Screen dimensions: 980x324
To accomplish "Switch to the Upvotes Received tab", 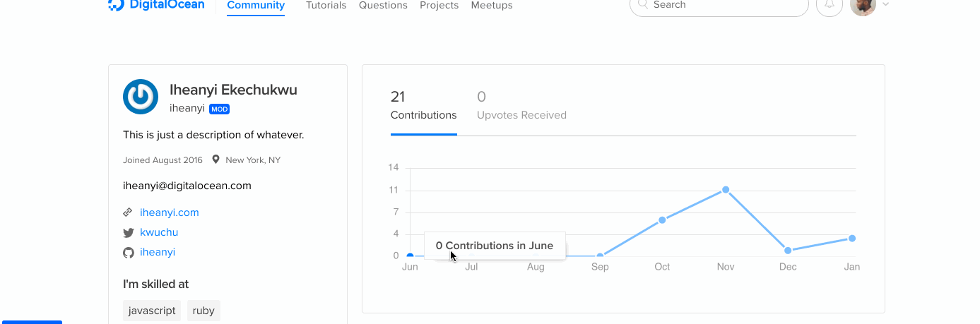I will [x=521, y=106].
